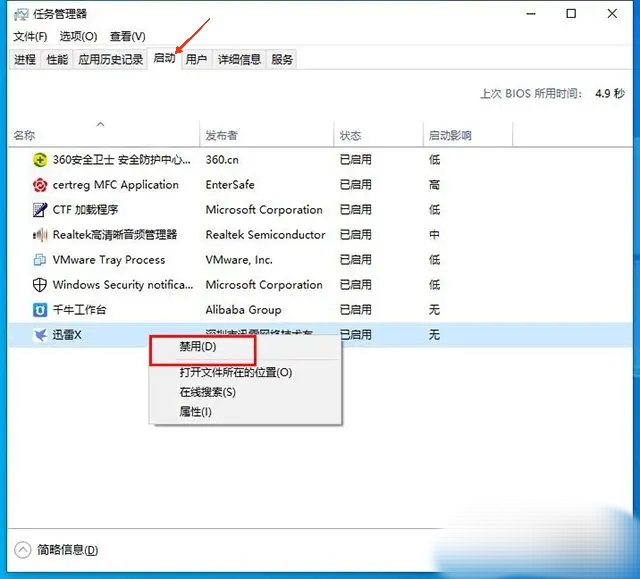Choose 禁用(D) in the context menu
The image size is (640, 579).
(245, 347)
